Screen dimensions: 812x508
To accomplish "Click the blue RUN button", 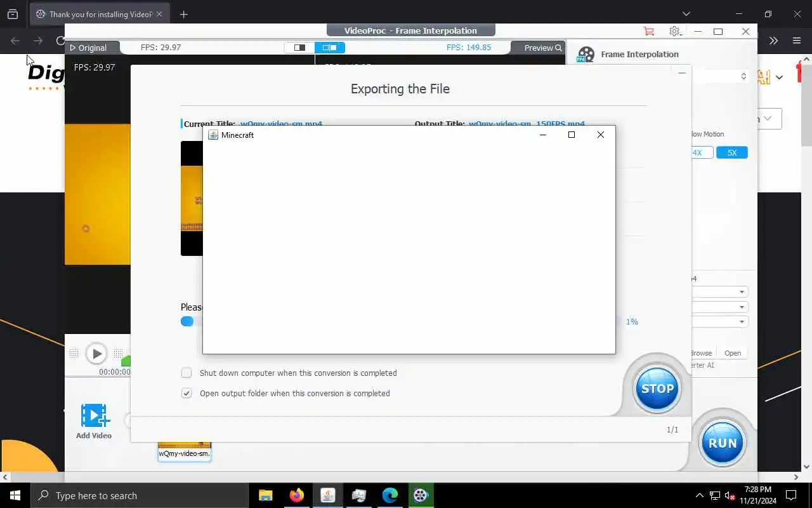I will point(722,443).
